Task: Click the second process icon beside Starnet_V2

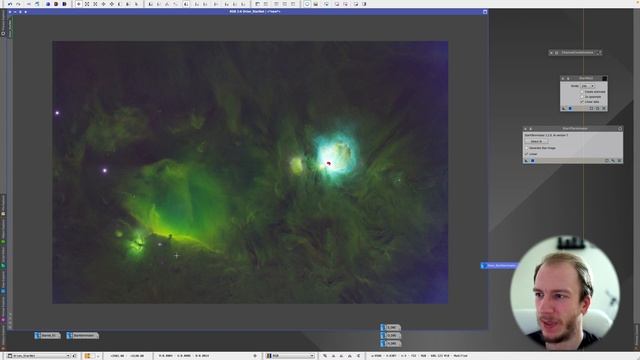Action: 83,336
